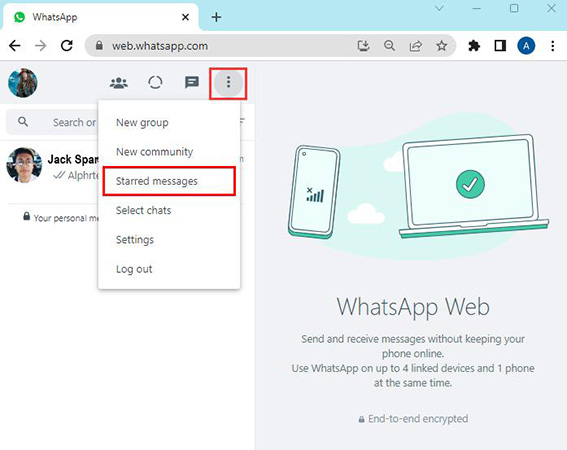The width and height of the screenshot is (567, 450).
Task: Share this page via share icon
Action: pyautogui.click(x=415, y=46)
